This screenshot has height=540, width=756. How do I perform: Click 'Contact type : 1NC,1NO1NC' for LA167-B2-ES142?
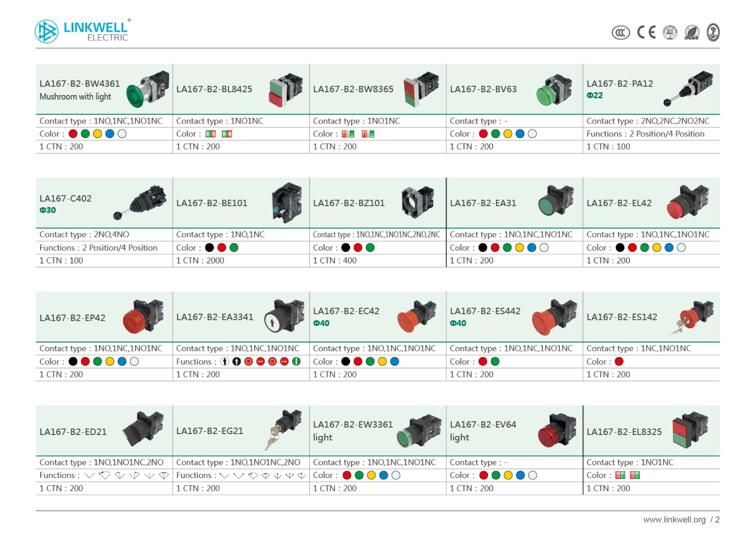click(639, 348)
